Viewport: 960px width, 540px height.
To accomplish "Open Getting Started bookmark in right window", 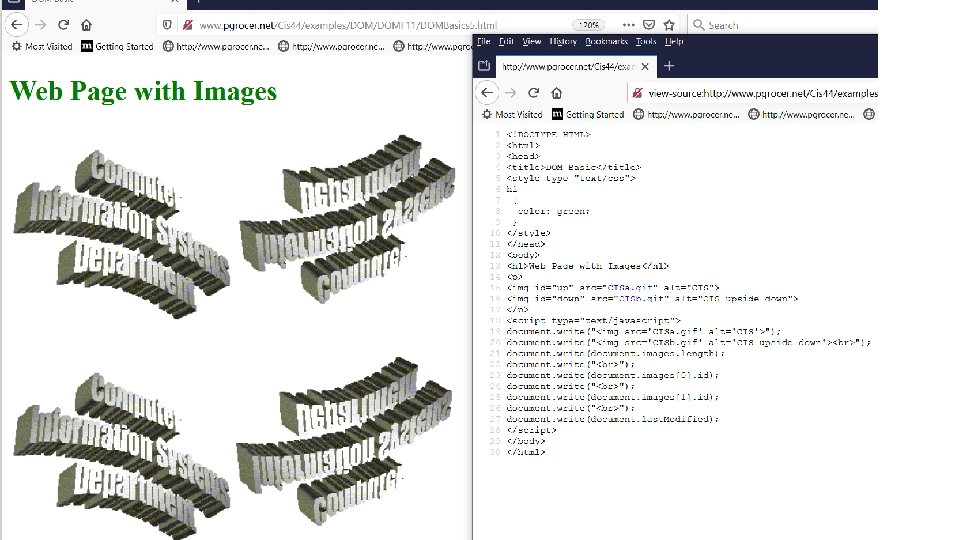I will (588, 114).
